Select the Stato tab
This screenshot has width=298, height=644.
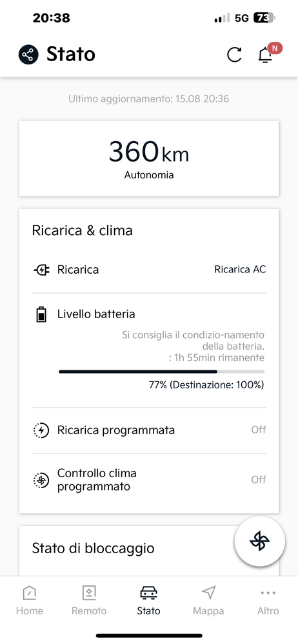(x=148, y=601)
